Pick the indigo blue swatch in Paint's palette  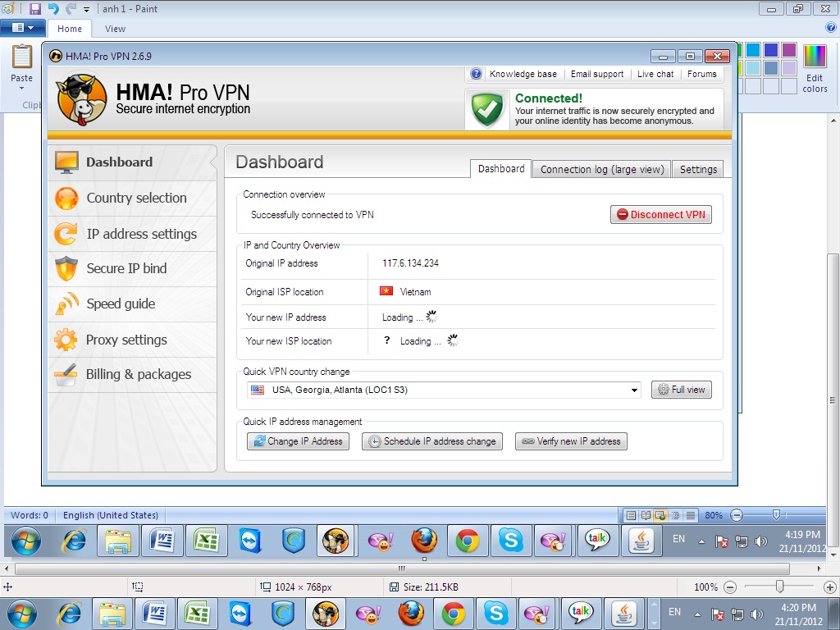click(x=771, y=50)
